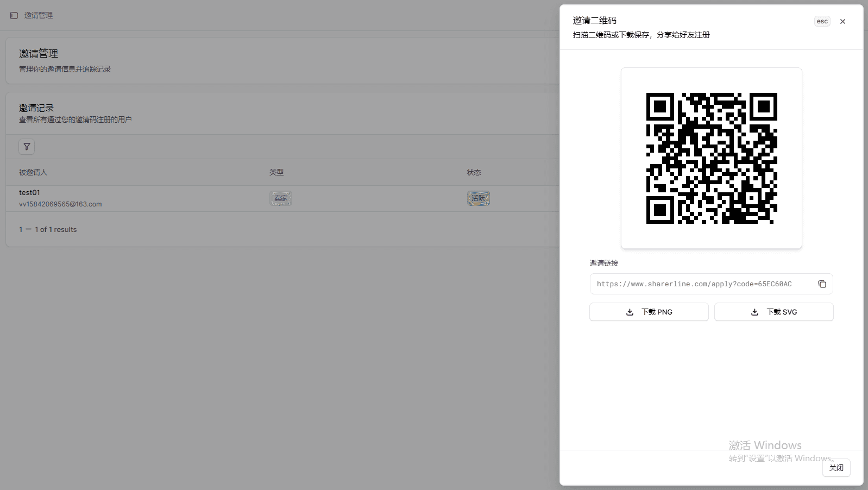Select email vv15842069565@163.com
The image size is (868, 490).
[x=60, y=204]
